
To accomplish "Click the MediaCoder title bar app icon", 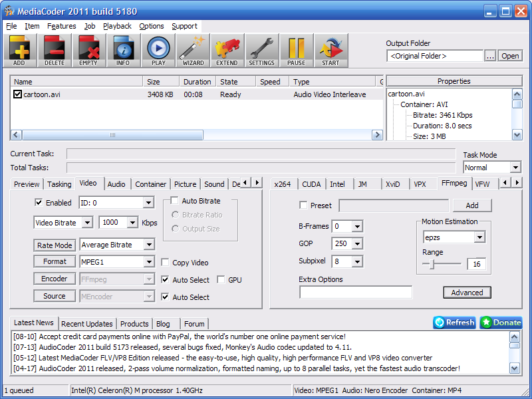I will coord(9,11).
